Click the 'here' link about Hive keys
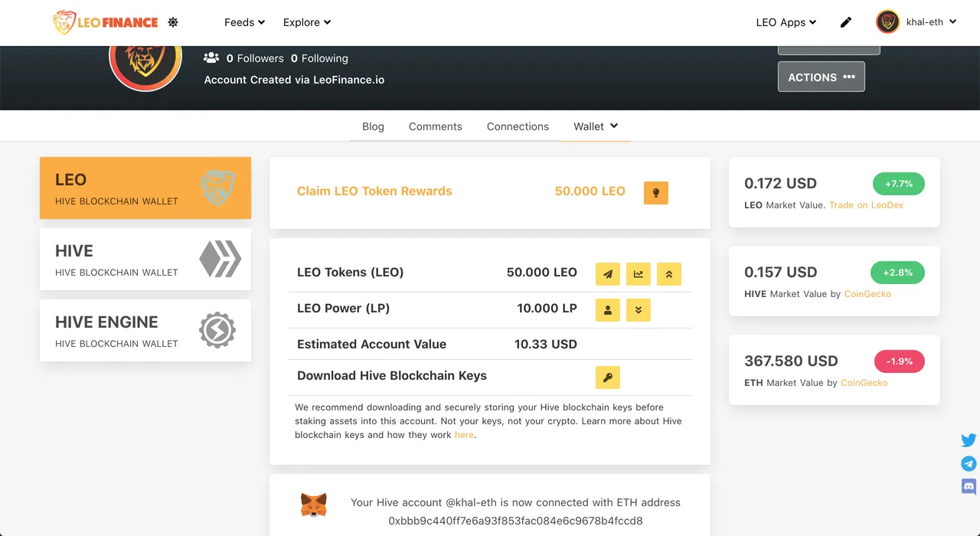980x536 pixels. [464, 435]
